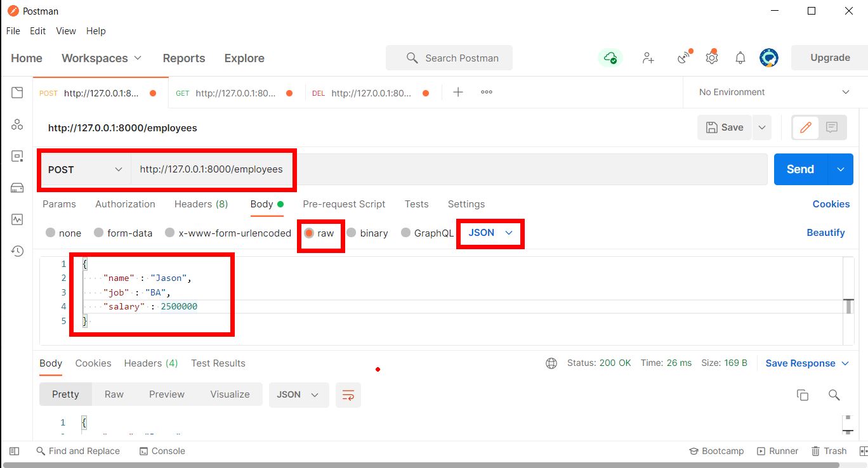Click the response network globe icon
Viewport: 868px width, 468px height.
pos(551,363)
